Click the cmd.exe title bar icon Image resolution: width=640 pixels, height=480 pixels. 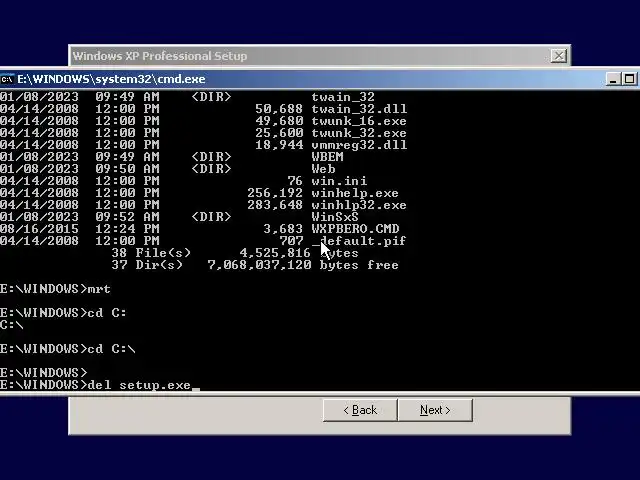click(7, 79)
